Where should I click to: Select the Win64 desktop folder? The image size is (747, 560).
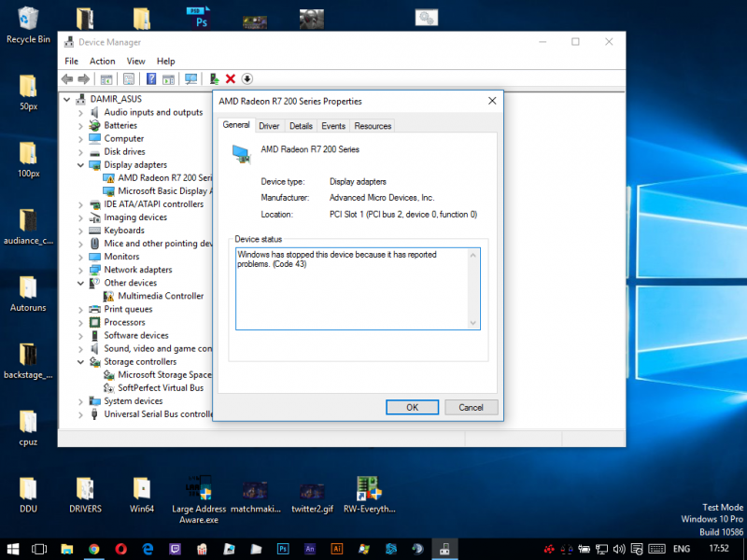(x=142, y=495)
